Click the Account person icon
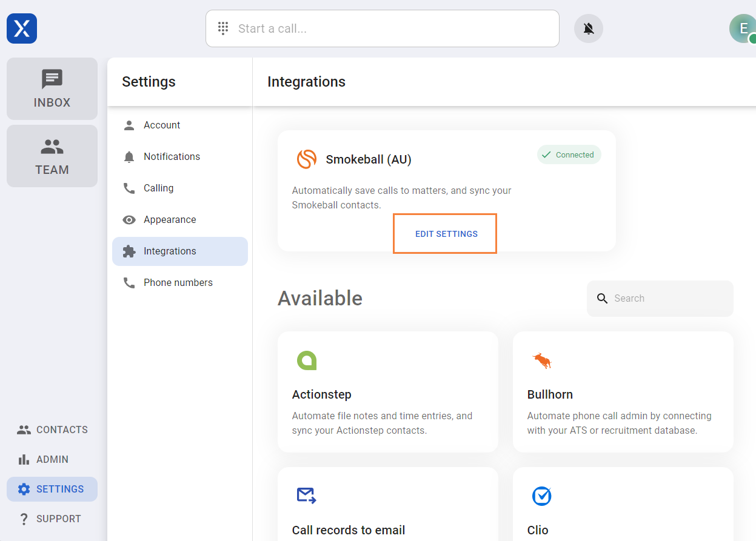This screenshot has width=756, height=541. [129, 125]
